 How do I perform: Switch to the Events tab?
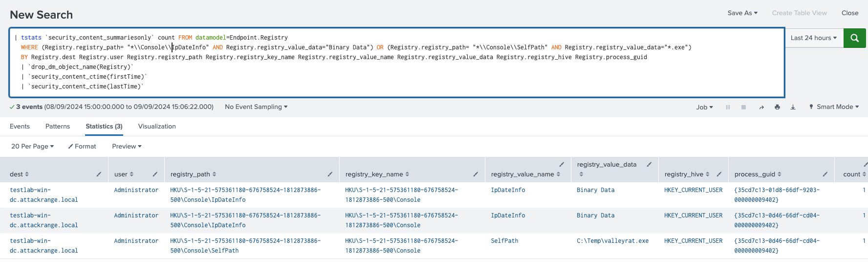20,127
